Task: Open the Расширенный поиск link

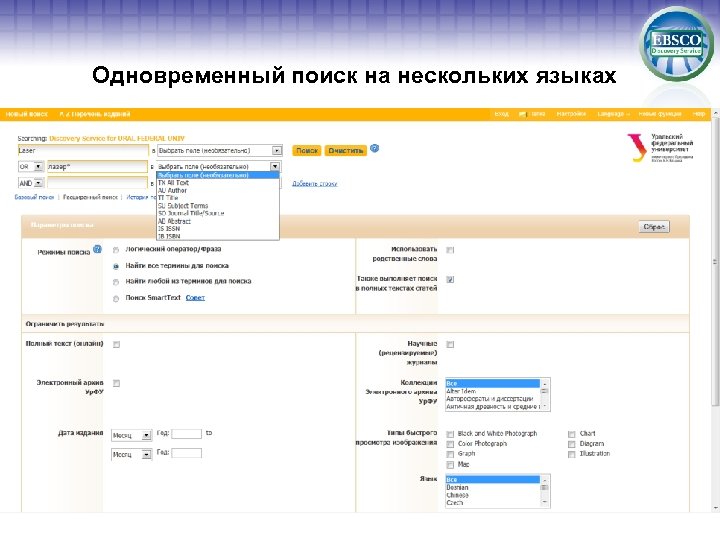Action: point(90,197)
